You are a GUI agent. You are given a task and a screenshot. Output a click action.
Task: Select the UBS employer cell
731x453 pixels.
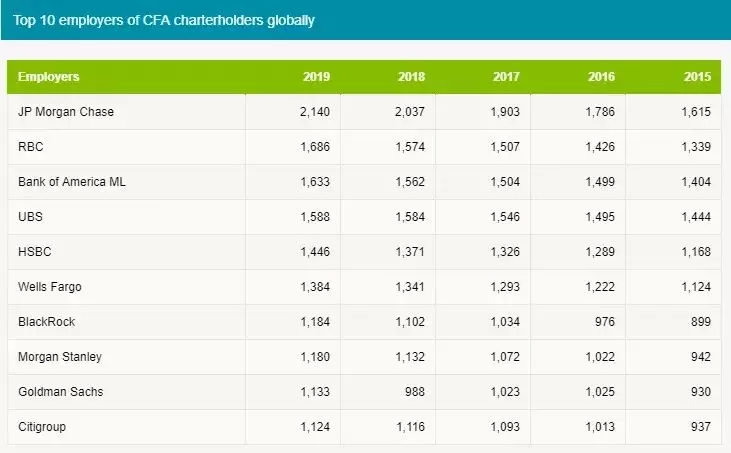[x=31, y=217]
